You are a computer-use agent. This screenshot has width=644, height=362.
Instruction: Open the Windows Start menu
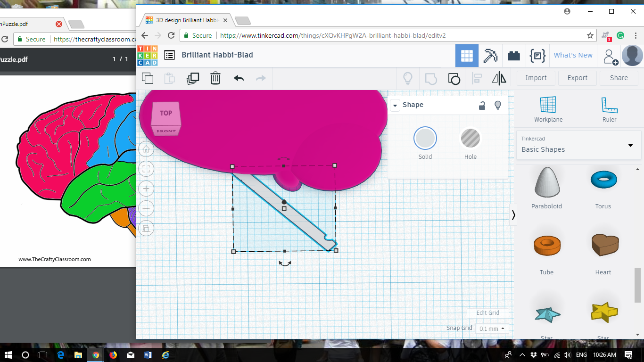(8, 354)
